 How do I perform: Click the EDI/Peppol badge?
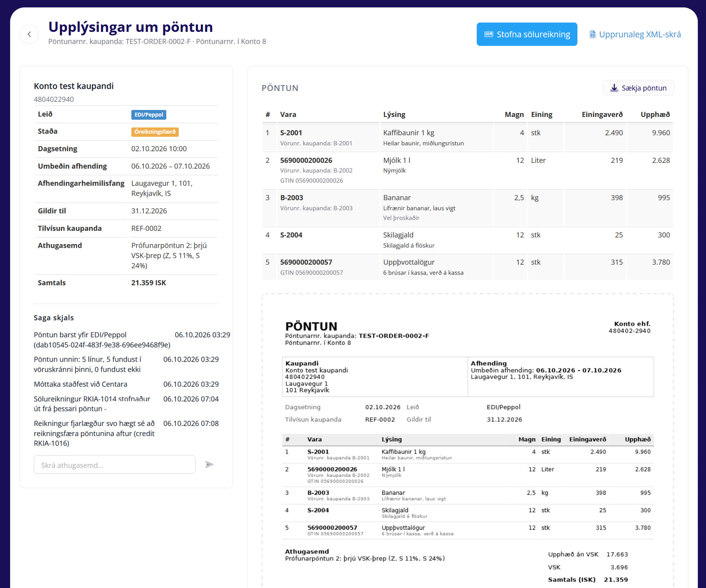point(149,115)
